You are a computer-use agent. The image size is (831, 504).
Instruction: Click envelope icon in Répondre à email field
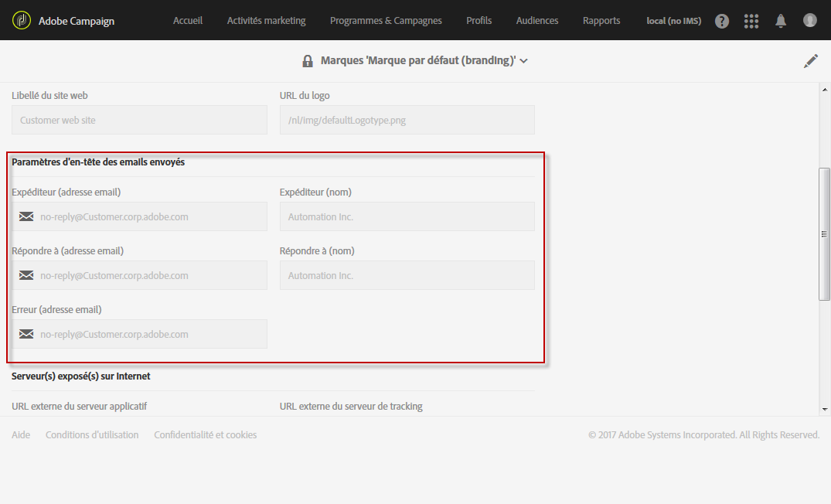[26, 275]
